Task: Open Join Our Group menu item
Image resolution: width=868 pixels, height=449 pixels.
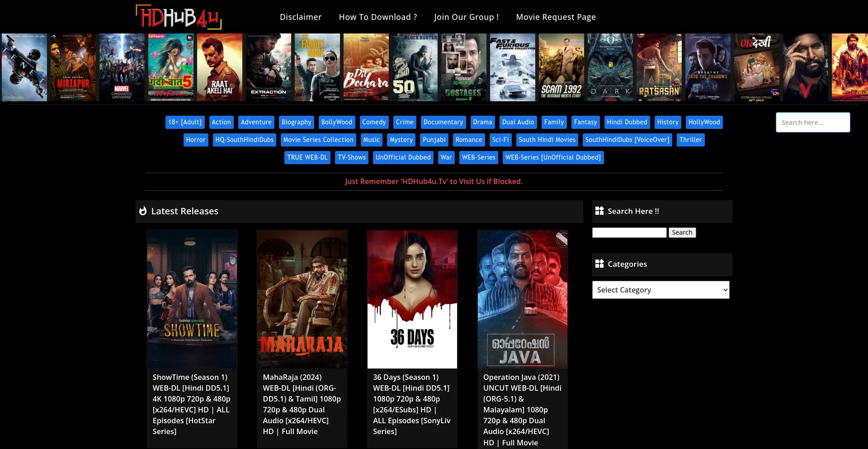Action: coord(466,17)
